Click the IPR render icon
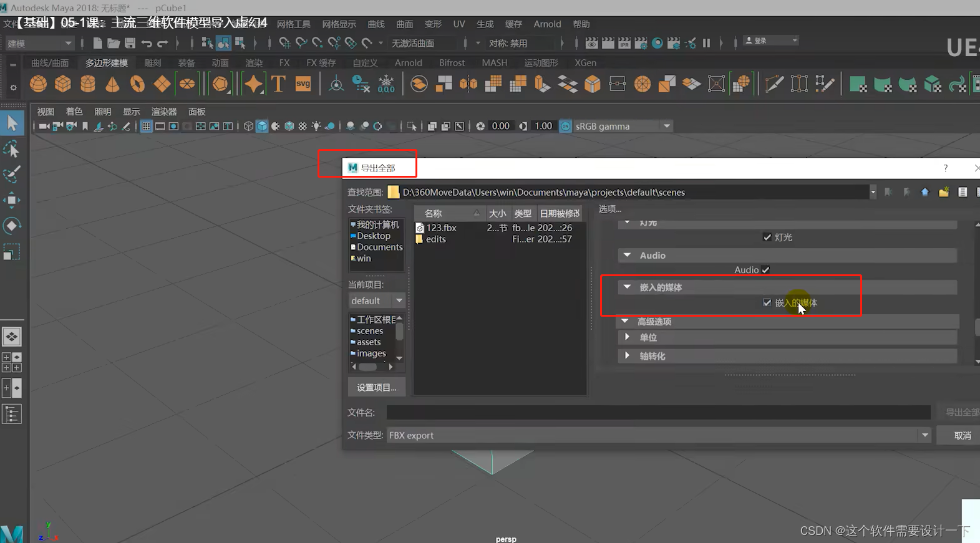 624,43
